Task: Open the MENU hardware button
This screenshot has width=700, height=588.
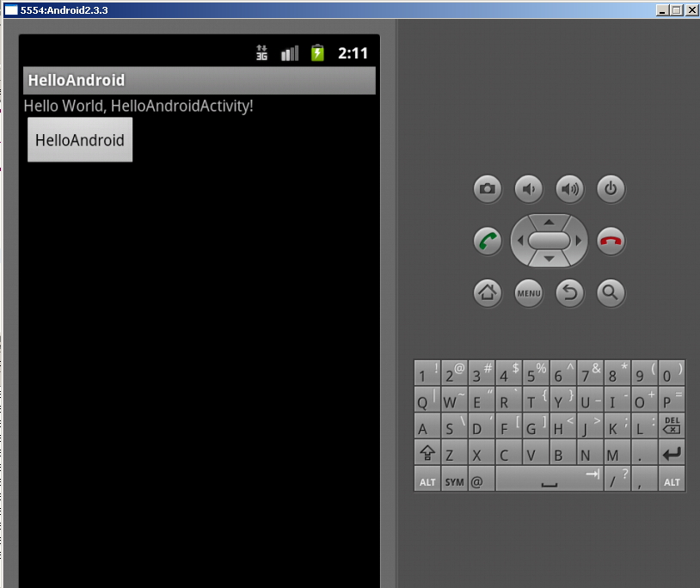Action: pos(529,293)
